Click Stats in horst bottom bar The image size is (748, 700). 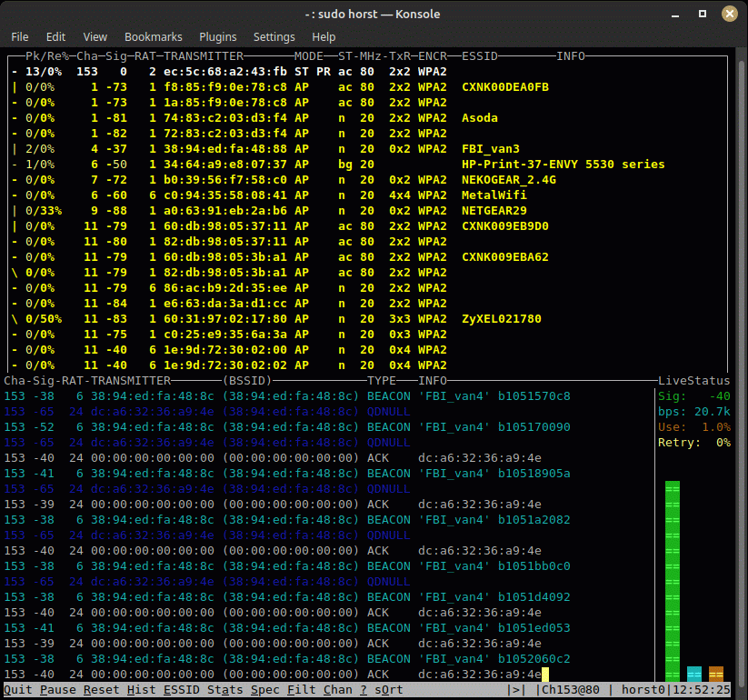pyautogui.click(x=225, y=689)
